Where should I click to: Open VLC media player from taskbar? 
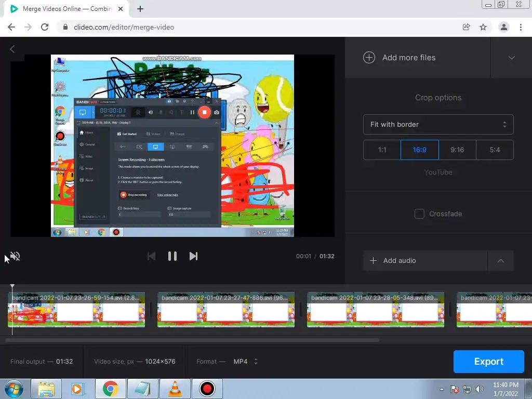click(175, 389)
